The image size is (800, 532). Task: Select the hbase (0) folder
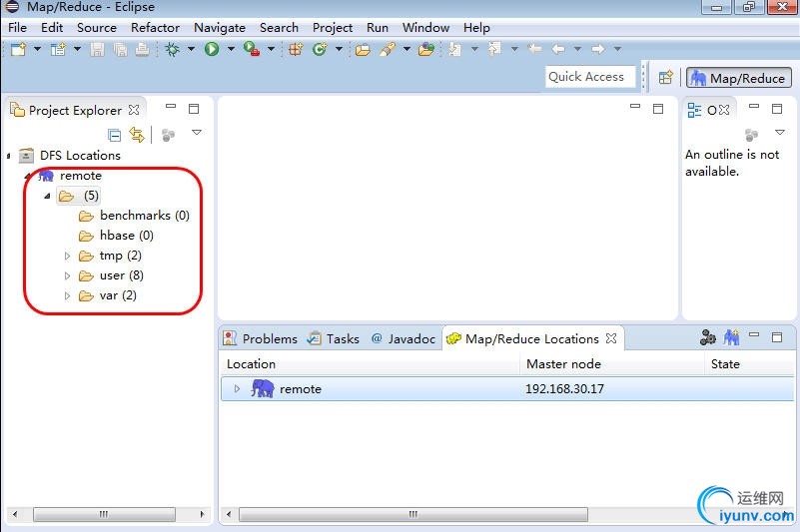pyautogui.click(x=127, y=236)
